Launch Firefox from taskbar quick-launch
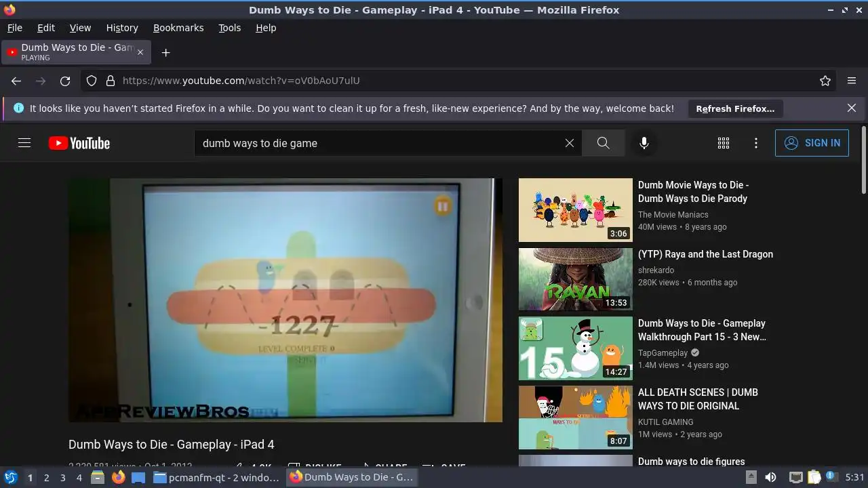This screenshot has width=868, height=488. click(118, 477)
